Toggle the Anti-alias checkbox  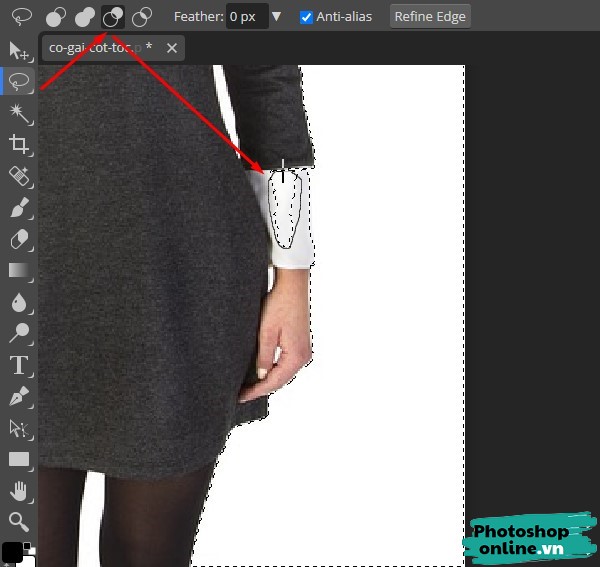point(307,17)
